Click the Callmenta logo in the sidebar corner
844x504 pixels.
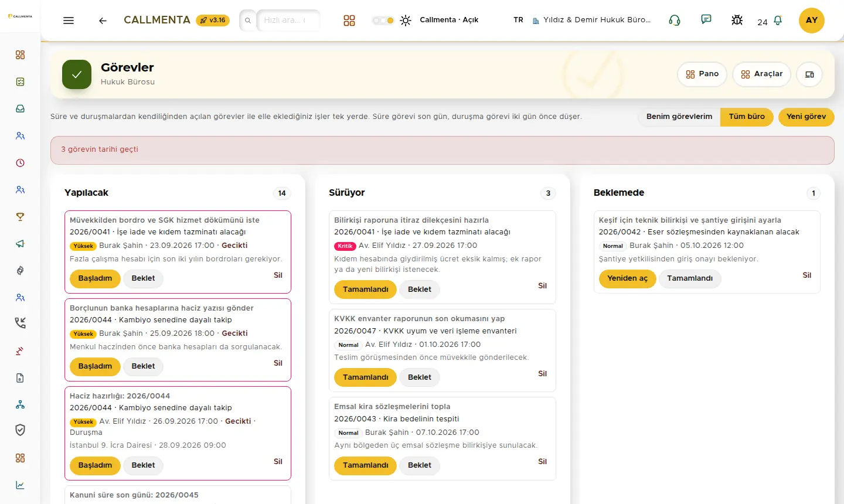(20, 16)
